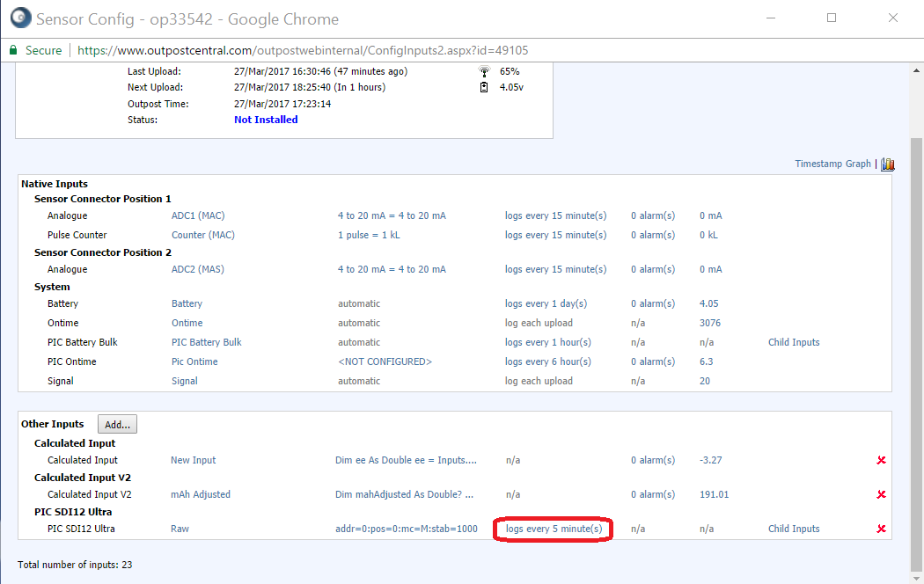
Task: Click the signal strength antenna icon
Action: tap(483, 71)
